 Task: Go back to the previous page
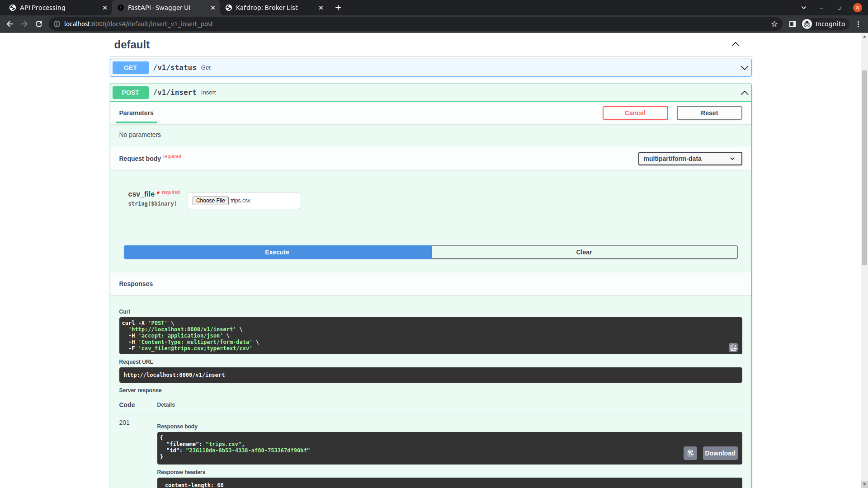point(10,24)
